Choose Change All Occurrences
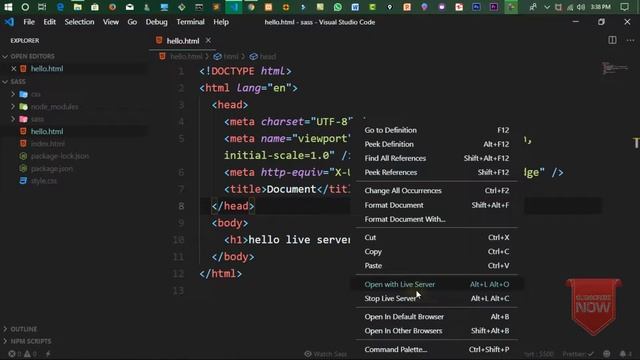Viewport: 640px width, 360px height. point(436,191)
